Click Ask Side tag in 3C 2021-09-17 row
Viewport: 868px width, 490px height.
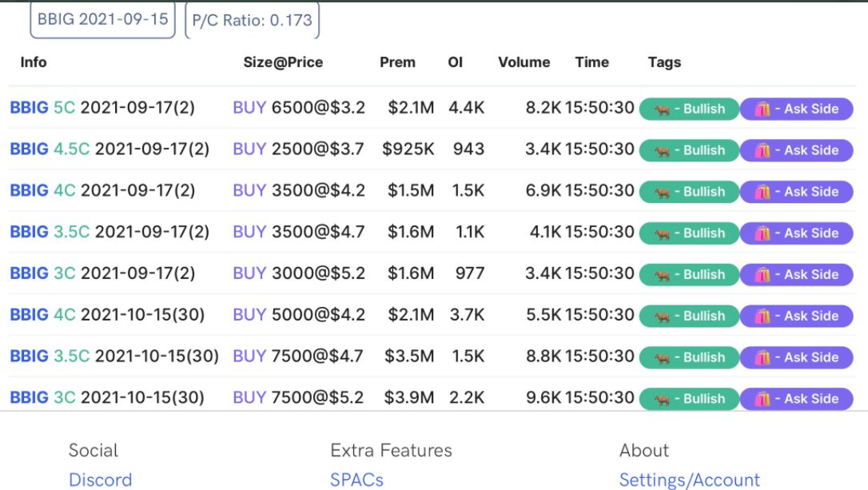point(797,275)
